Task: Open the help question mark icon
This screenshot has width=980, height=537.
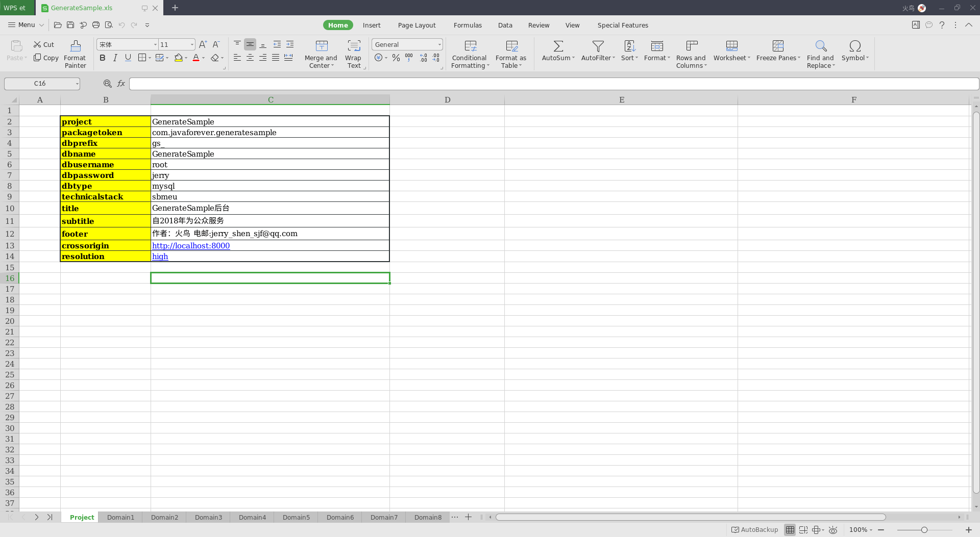Action: point(942,25)
